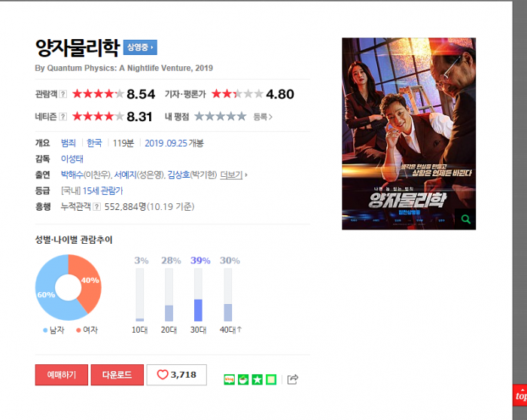Jump to page top with red top button

coord(520,395)
